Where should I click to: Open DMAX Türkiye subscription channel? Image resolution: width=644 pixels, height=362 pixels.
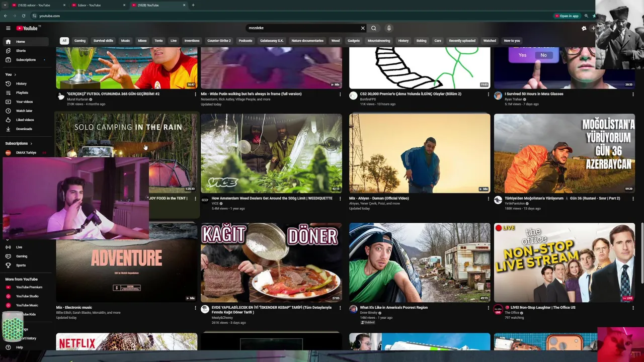point(25,152)
